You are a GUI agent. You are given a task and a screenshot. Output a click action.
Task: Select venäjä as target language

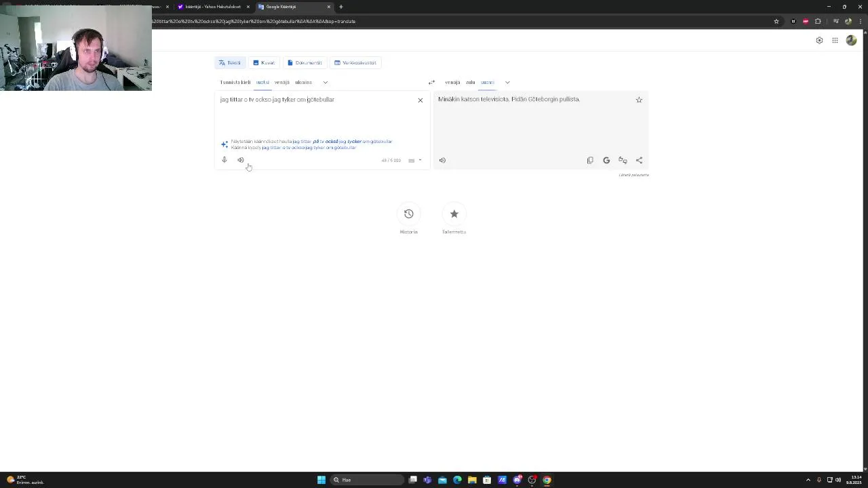point(452,83)
